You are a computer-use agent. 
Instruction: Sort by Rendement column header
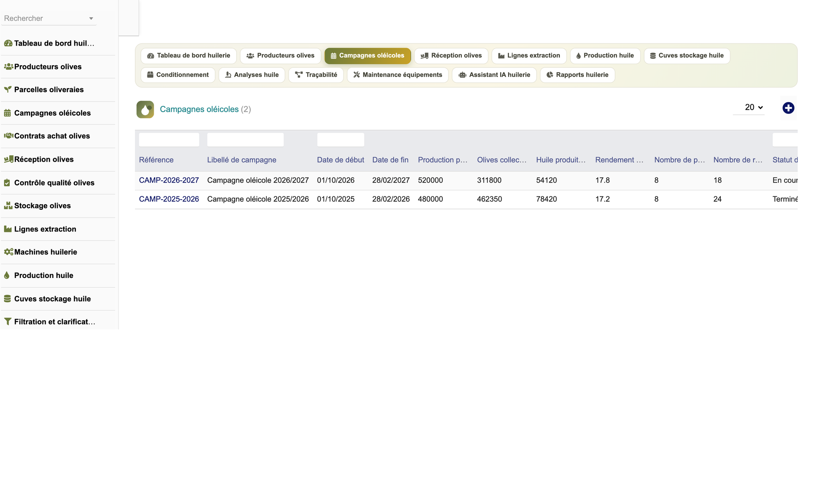(619, 160)
